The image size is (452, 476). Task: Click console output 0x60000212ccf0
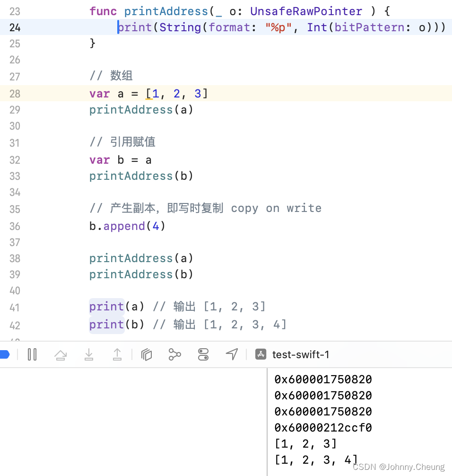pyautogui.click(x=323, y=428)
